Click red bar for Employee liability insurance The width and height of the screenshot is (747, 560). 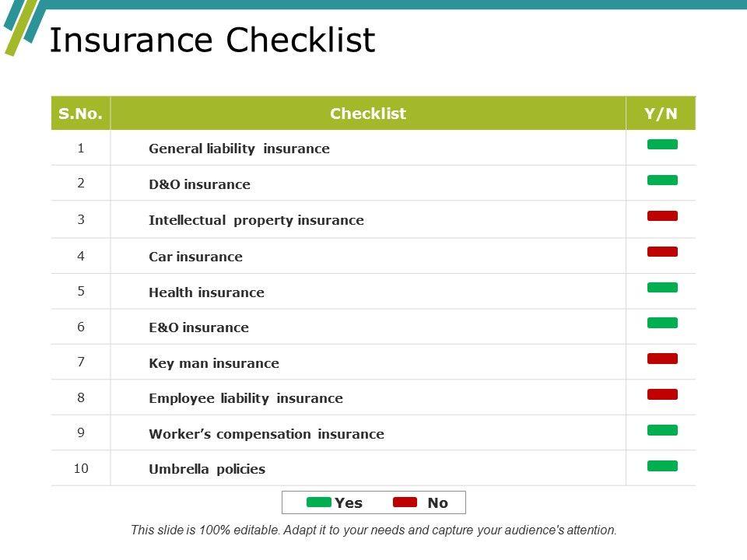[x=662, y=394]
